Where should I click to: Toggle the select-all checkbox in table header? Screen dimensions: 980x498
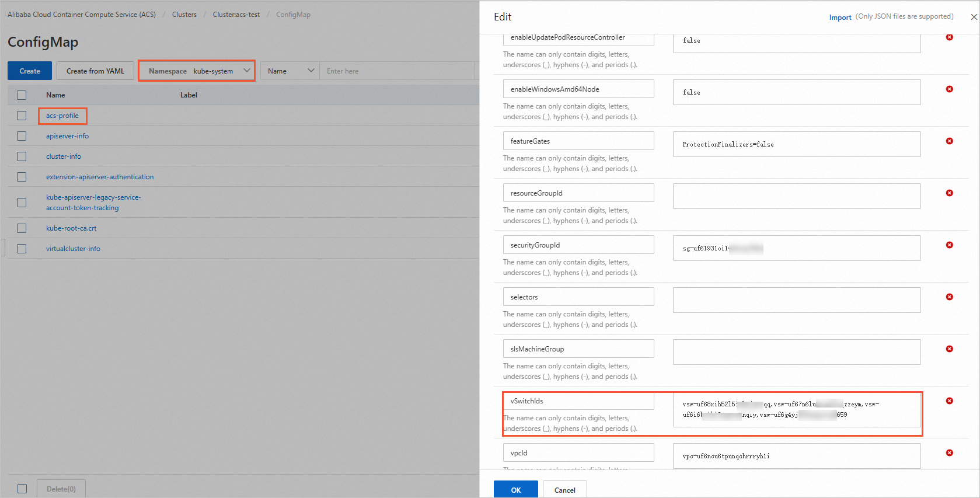coord(22,95)
